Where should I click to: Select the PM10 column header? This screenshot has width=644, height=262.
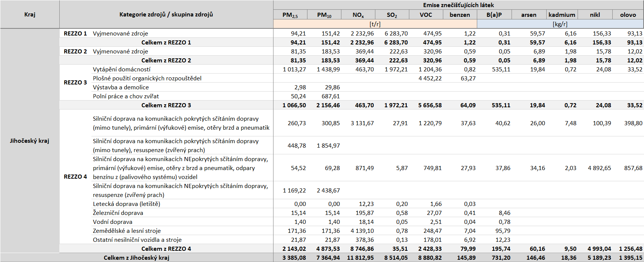coord(324,15)
